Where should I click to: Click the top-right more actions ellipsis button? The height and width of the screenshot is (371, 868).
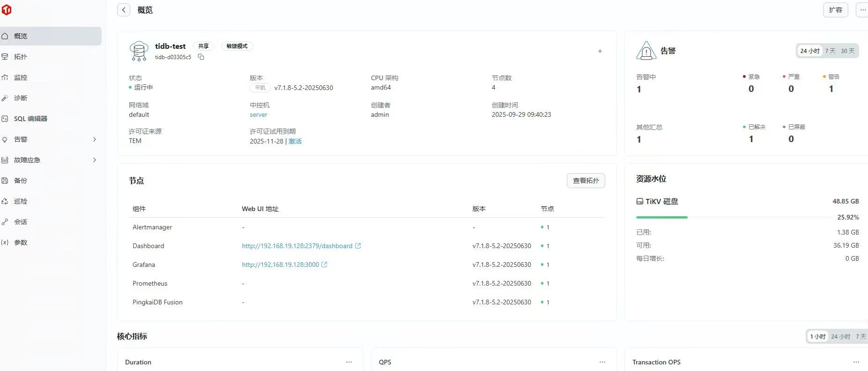[x=862, y=10]
